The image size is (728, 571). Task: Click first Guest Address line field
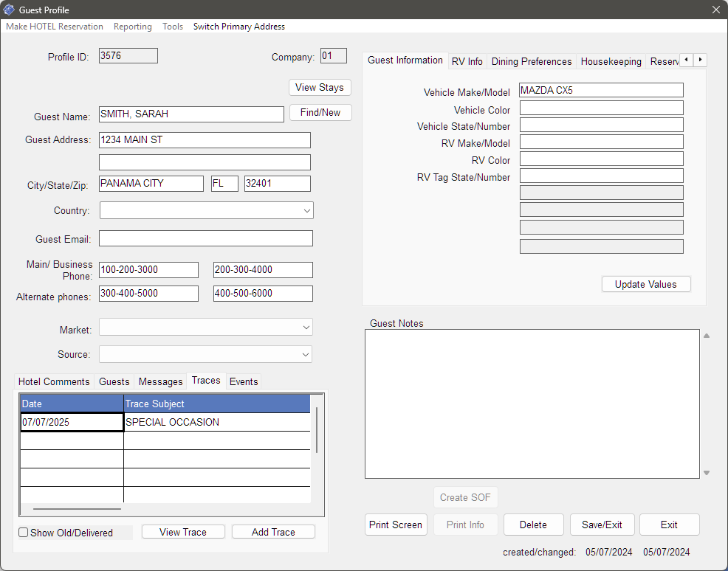pyautogui.click(x=205, y=140)
